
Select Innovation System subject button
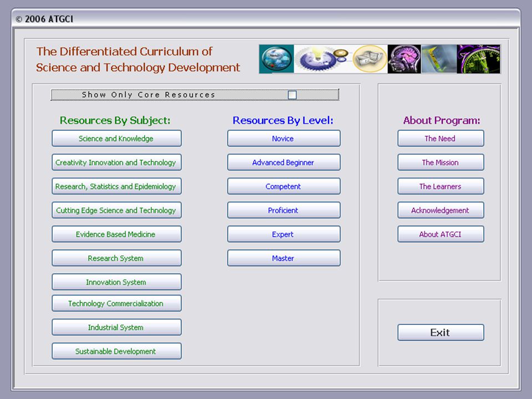(x=116, y=282)
